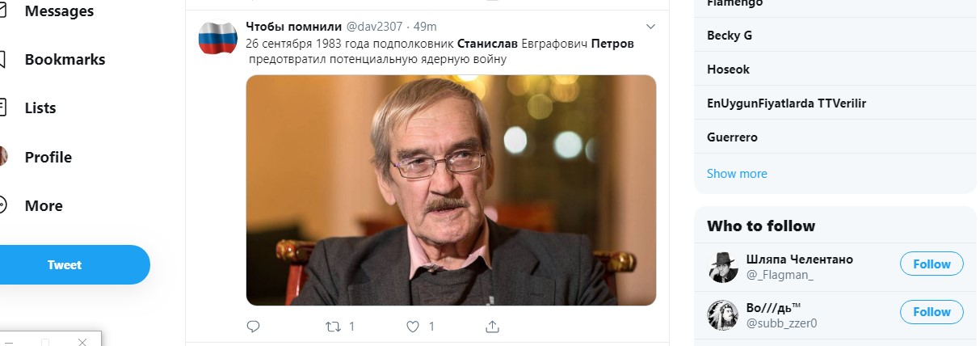This screenshot has width=980, height=346.
Task: Open Шляпа Челентано avatar in Who to follow
Action: pyautogui.click(x=723, y=267)
